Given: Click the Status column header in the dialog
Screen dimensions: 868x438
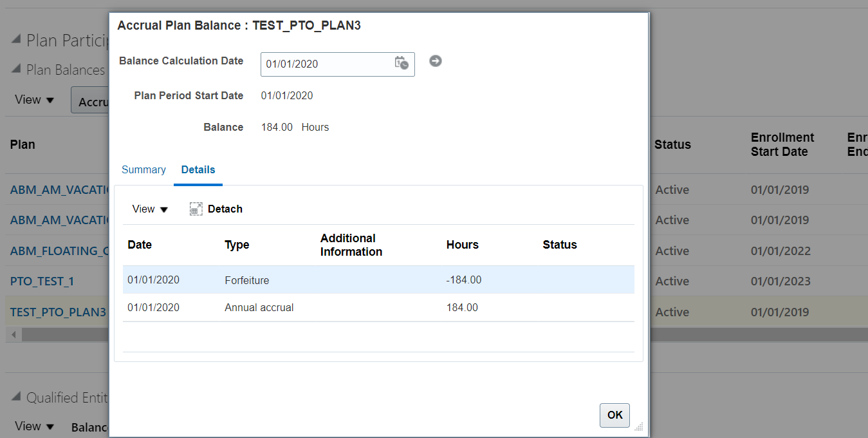Looking at the screenshot, I should pyautogui.click(x=560, y=245).
